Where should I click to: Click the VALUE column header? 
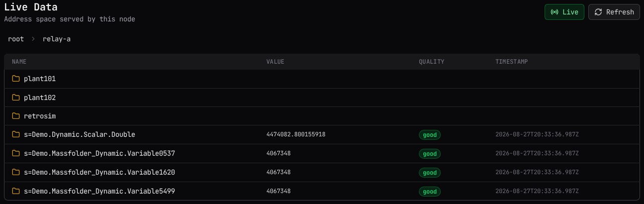[275, 62]
